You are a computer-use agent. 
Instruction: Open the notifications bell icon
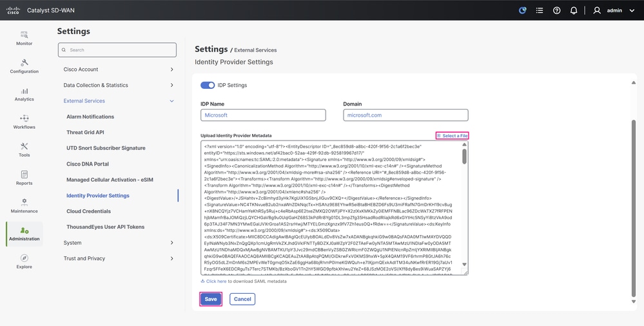pos(574,10)
